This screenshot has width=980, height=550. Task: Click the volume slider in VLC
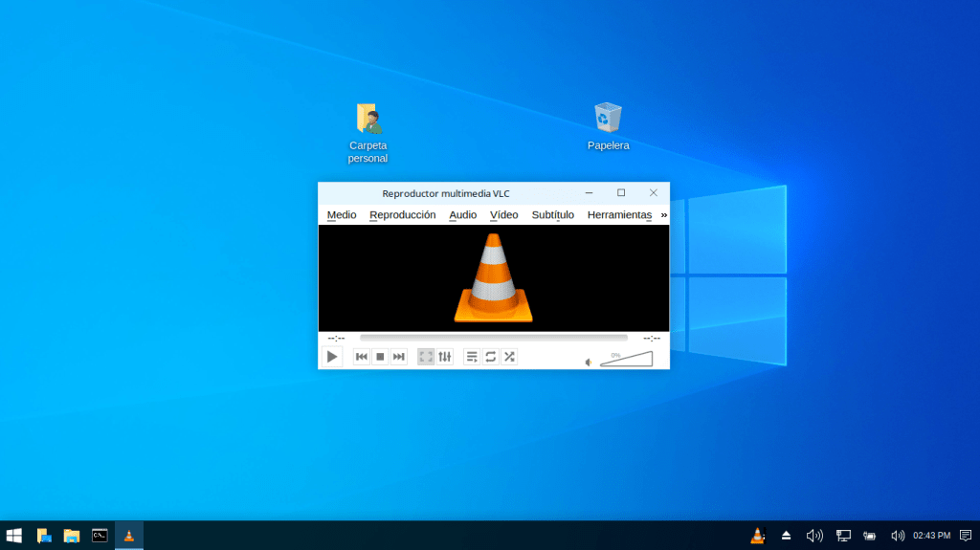tap(627, 360)
